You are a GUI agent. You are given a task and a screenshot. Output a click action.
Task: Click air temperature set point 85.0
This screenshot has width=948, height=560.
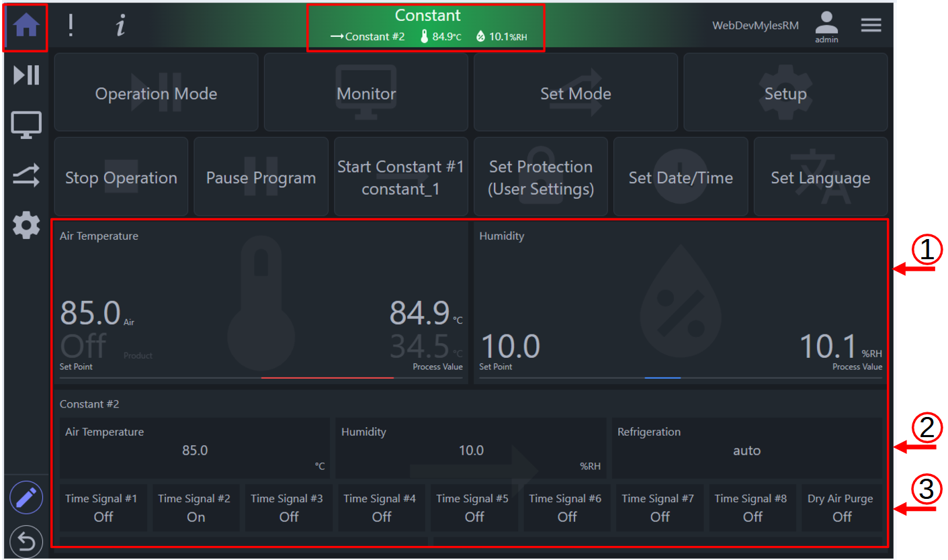click(90, 313)
